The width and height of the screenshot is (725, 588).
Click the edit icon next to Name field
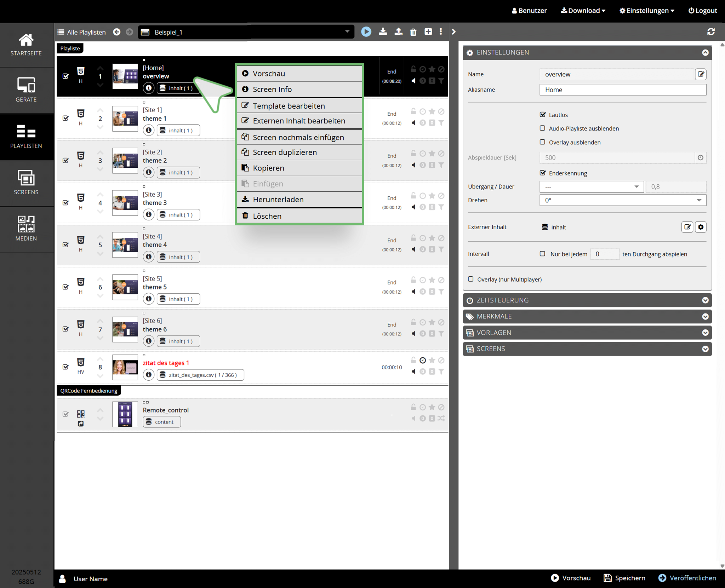(x=701, y=74)
